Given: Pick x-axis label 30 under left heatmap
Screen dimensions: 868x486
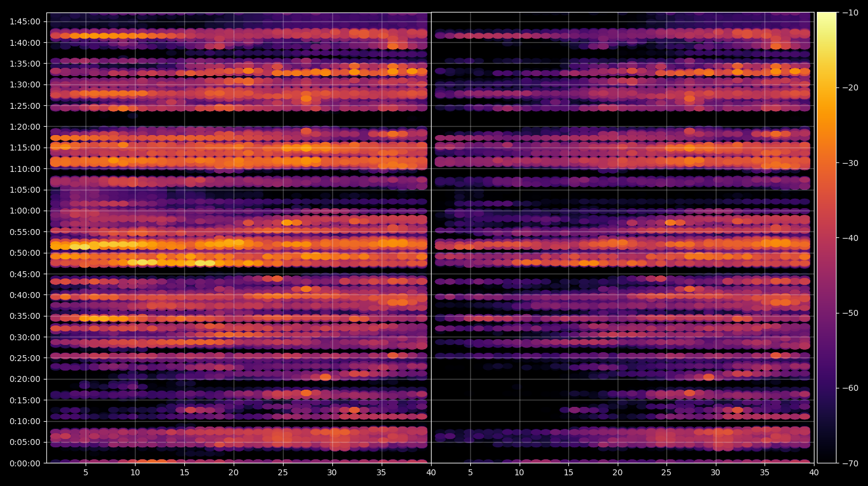Looking at the screenshot, I should [x=332, y=473].
